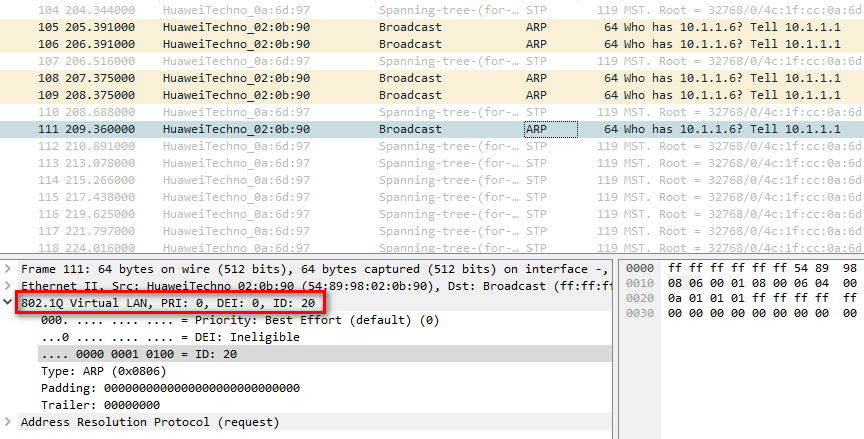
Task: Select packet 105 ARP broadcast row
Action: pos(432,27)
